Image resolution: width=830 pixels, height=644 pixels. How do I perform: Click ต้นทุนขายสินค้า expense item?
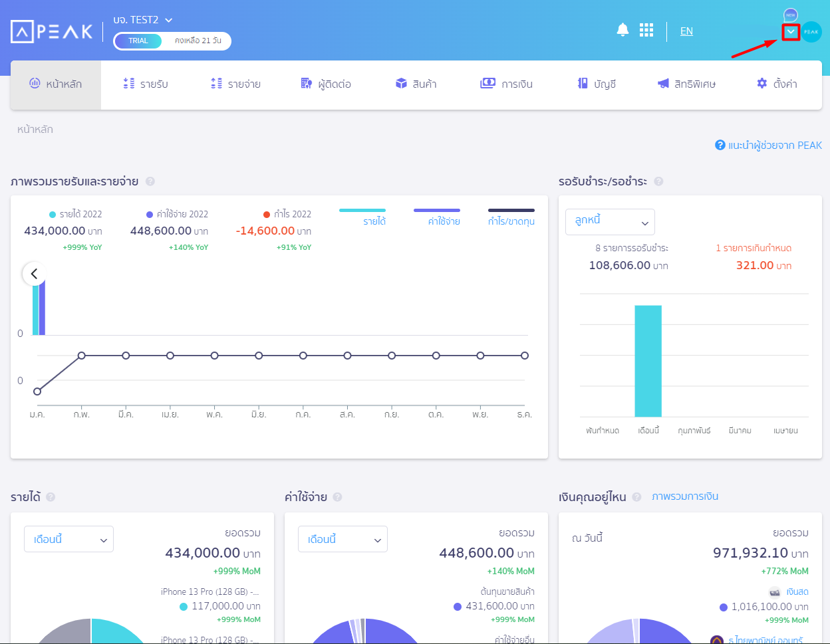tap(507, 591)
